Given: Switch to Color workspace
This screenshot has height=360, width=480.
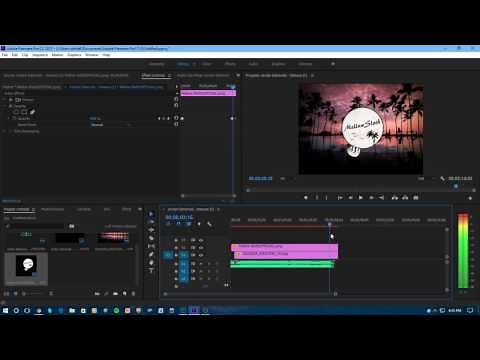Looking at the screenshot, I should click(x=207, y=64).
